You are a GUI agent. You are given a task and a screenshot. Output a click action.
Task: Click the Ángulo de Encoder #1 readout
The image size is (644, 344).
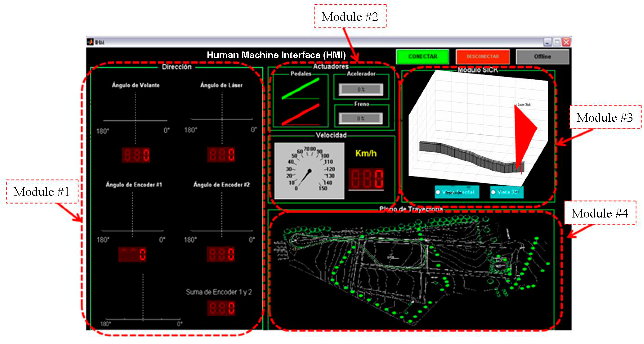(132, 254)
